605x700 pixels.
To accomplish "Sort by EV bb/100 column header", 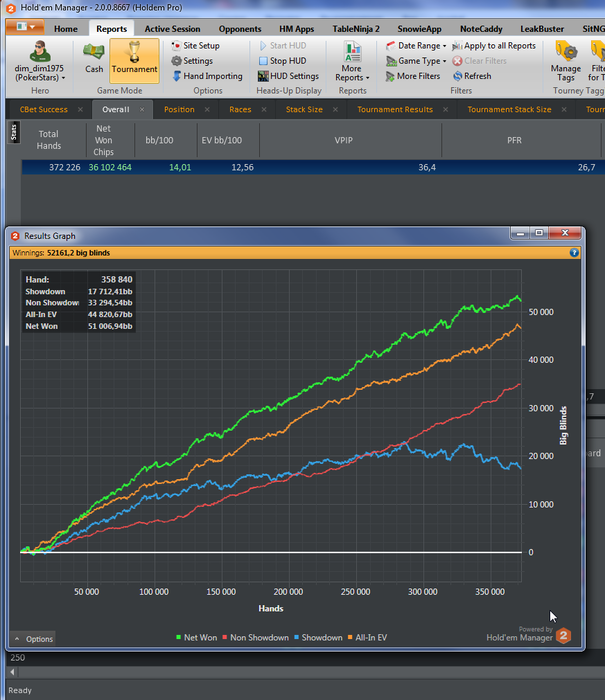I will click(228, 140).
